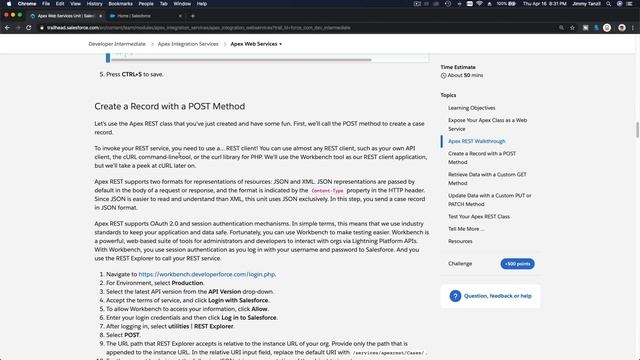
Task: Open the Apple menu
Action: (x=9, y=4)
